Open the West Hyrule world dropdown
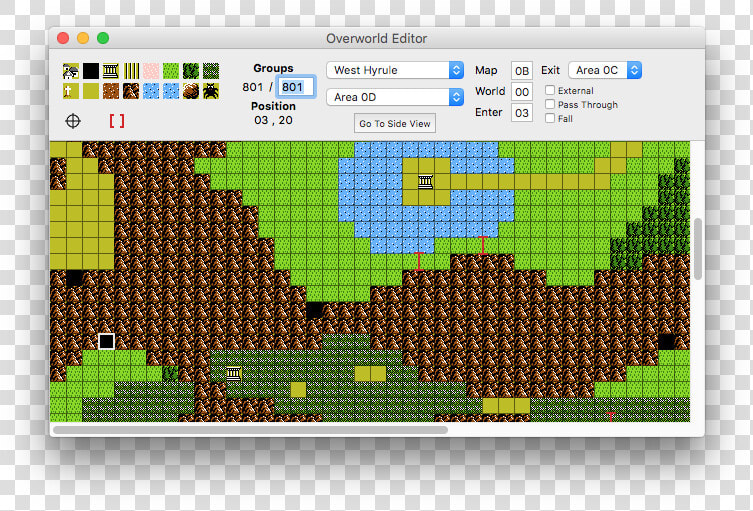 395,70
